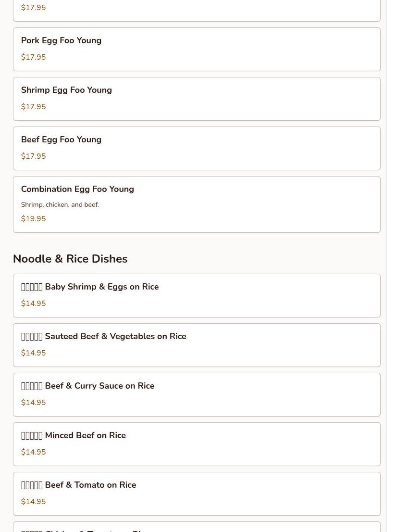
Task: Choose the Beef Egg Foo Young item
Action: coord(61,140)
